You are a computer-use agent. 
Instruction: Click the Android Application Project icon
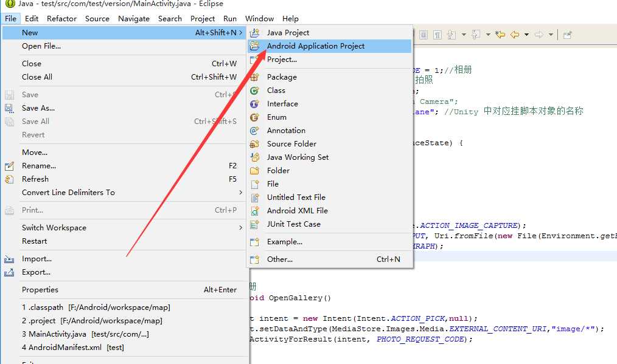point(254,46)
